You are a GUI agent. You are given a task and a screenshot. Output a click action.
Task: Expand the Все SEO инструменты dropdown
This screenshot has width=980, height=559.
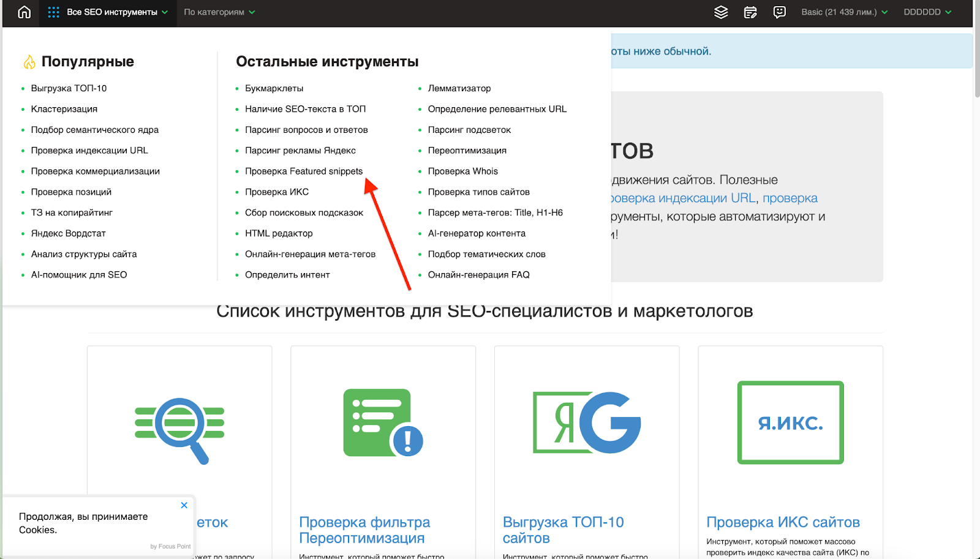pos(108,12)
